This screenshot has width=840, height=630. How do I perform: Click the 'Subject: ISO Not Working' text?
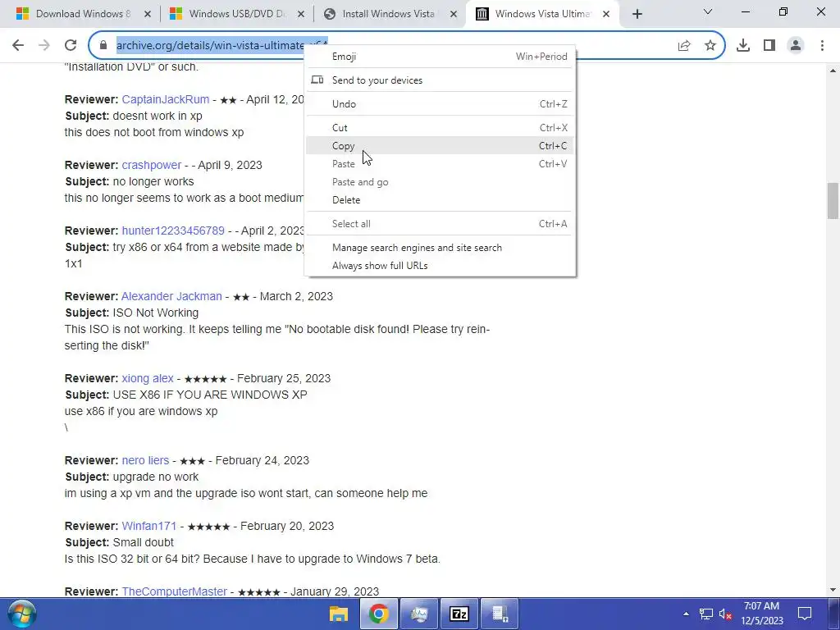(132, 313)
